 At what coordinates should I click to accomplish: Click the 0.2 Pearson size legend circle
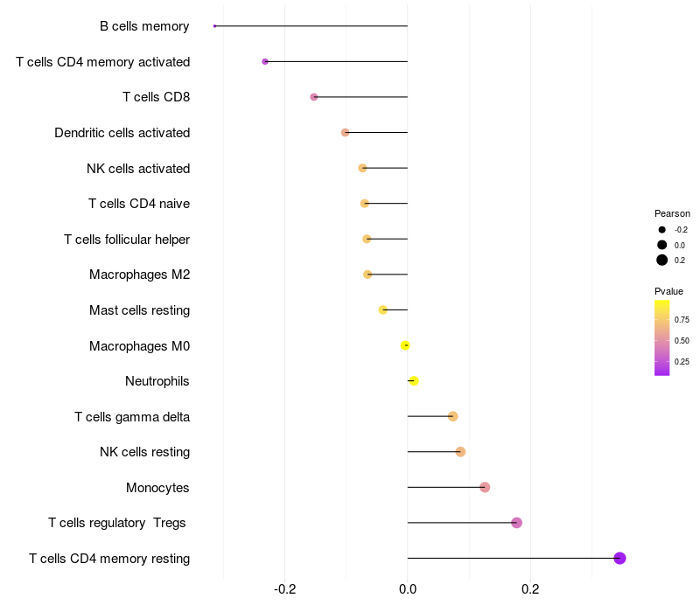661,260
